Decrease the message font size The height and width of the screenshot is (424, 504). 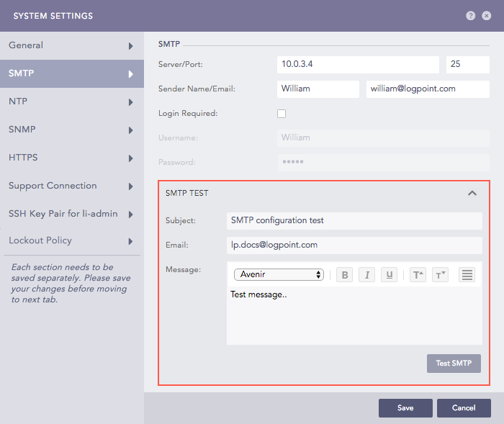[x=440, y=275]
